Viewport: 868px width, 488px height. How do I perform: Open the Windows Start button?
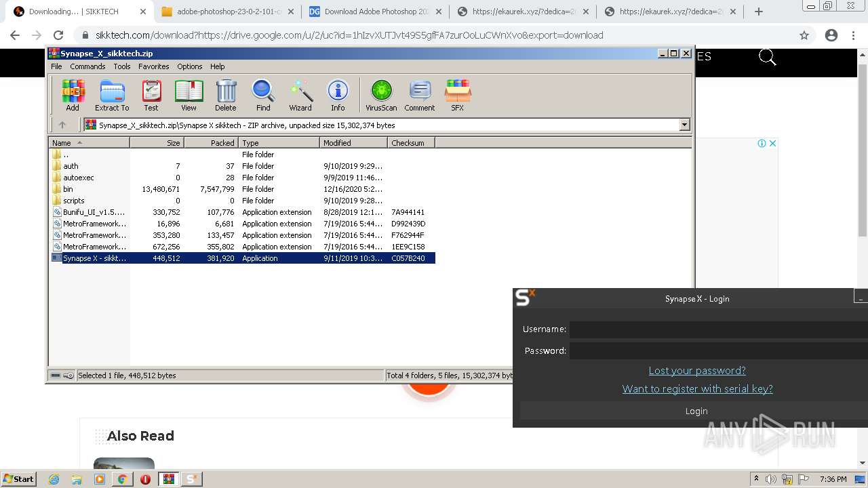(x=19, y=479)
